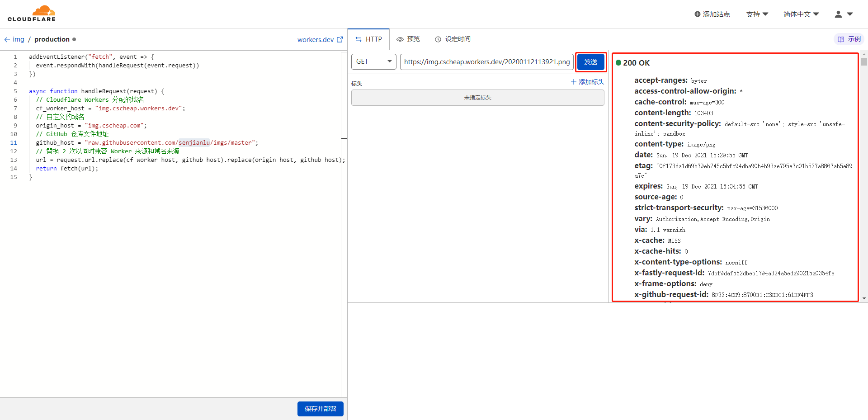Screen dimensions: 868x420
Task: Open the img worker breadcrumb link
Action: point(19,39)
